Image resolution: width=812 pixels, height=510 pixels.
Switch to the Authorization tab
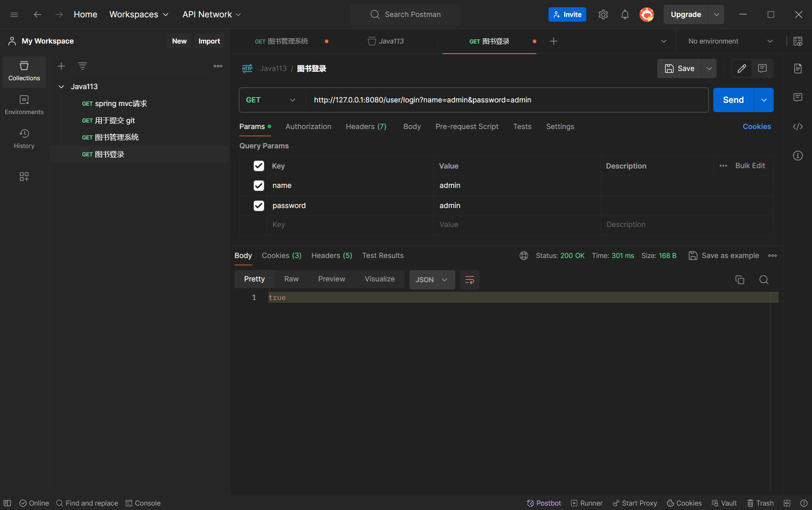click(x=308, y=127)
